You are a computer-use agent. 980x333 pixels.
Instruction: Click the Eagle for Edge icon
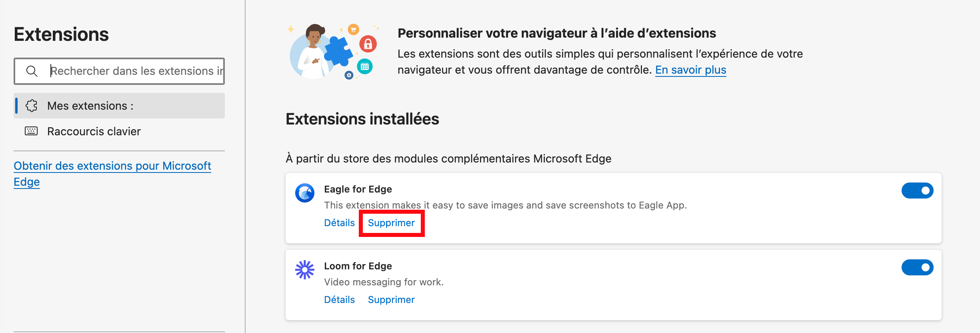click(x=305, y=193)
